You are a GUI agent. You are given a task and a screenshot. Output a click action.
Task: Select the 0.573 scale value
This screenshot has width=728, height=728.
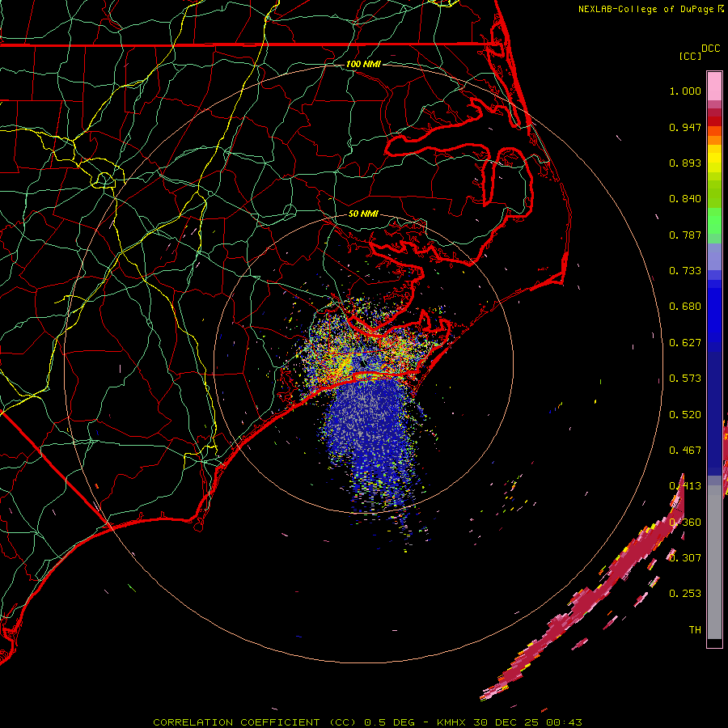pos(685,379)
